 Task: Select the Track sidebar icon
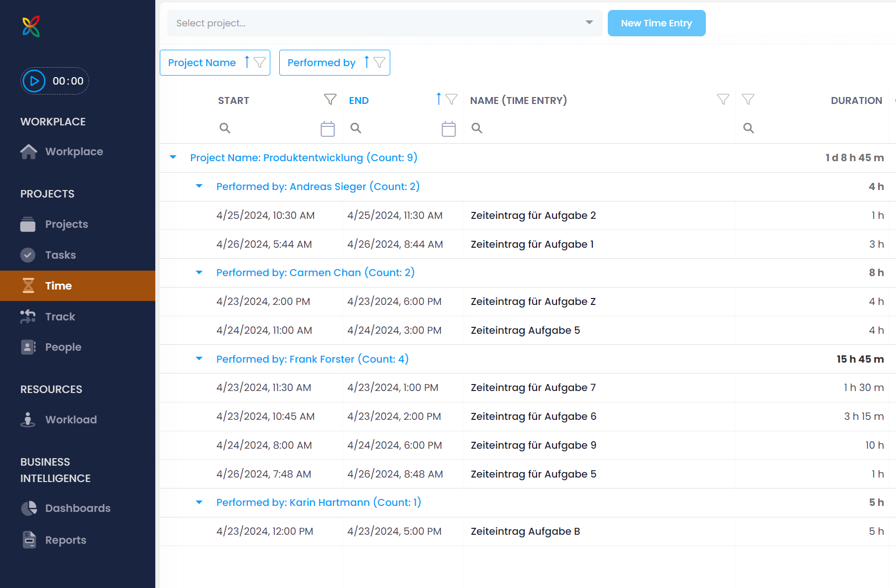coord(28,316)
